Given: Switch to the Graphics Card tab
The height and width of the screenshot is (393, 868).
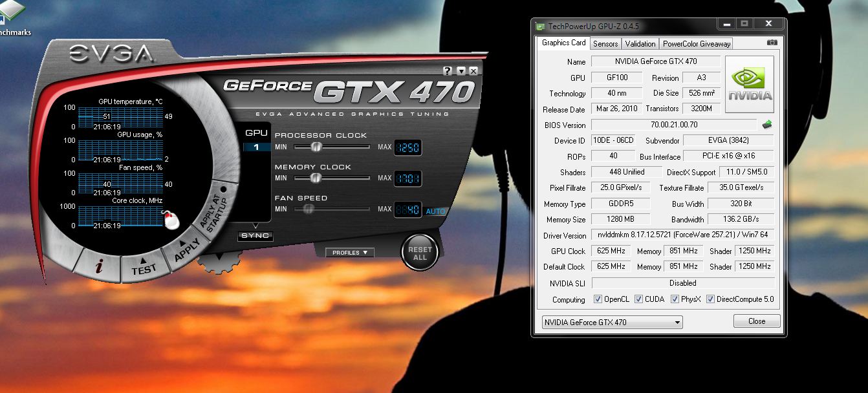Looking at the screenshot, I should [563, 43].
